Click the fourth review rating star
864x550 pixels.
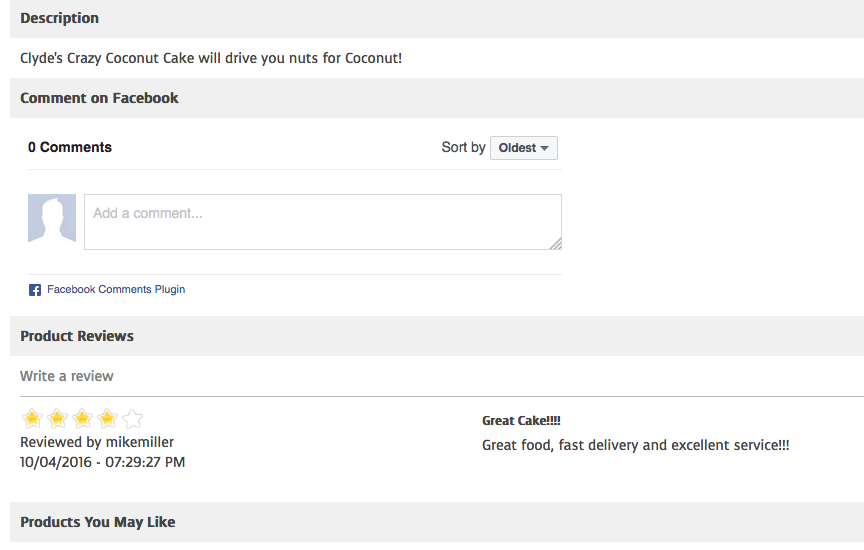pyautogui.click(x=107, y=418)
